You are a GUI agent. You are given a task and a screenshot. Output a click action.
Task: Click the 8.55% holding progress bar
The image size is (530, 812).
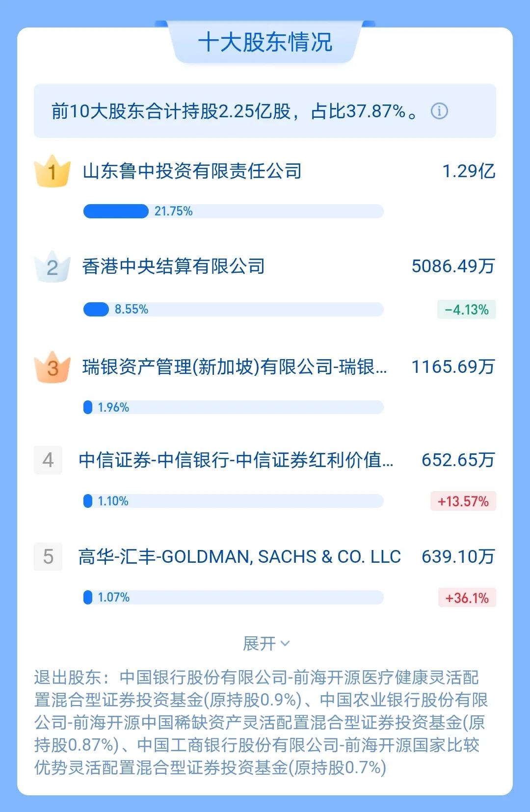pyautogui.click(x=233, y=310)
